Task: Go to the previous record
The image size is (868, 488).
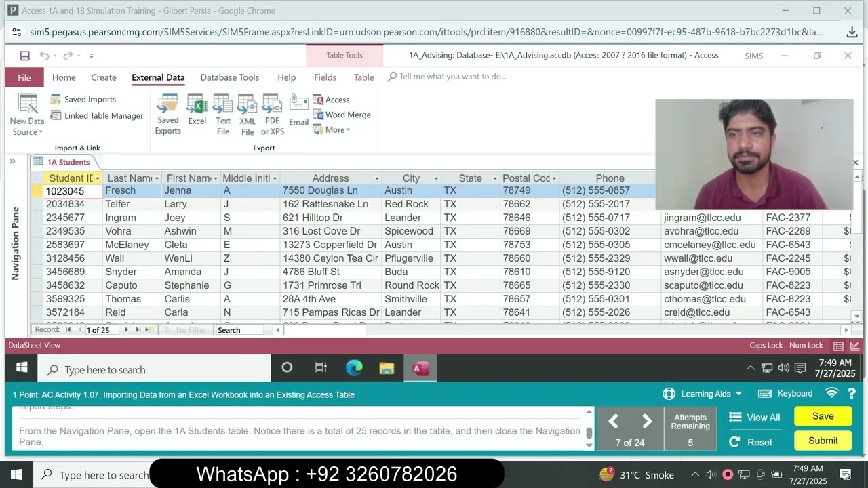Action: (80, 330)
